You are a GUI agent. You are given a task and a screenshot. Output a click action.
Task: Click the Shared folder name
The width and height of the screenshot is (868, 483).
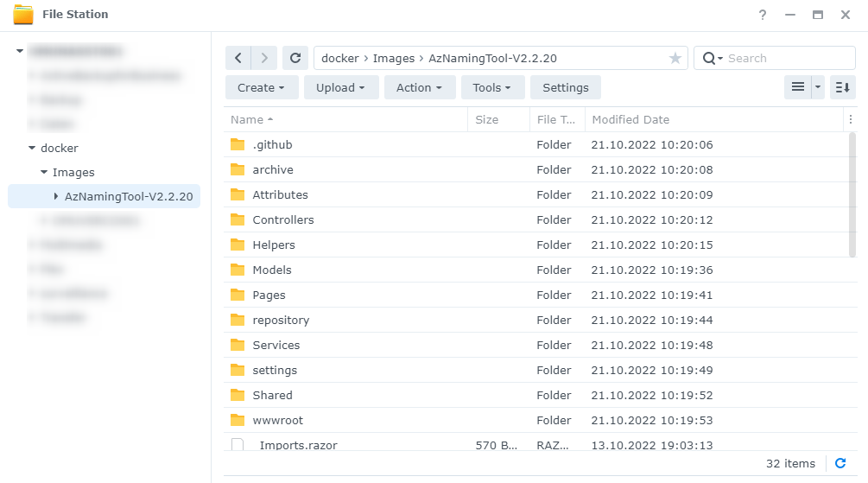pyautogui.click(x=272, y=395)
